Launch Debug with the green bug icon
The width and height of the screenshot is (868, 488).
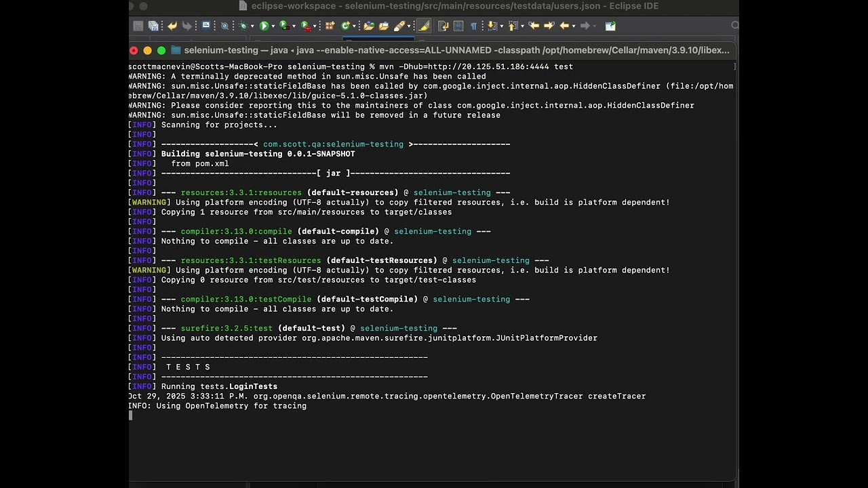point(243,26)
